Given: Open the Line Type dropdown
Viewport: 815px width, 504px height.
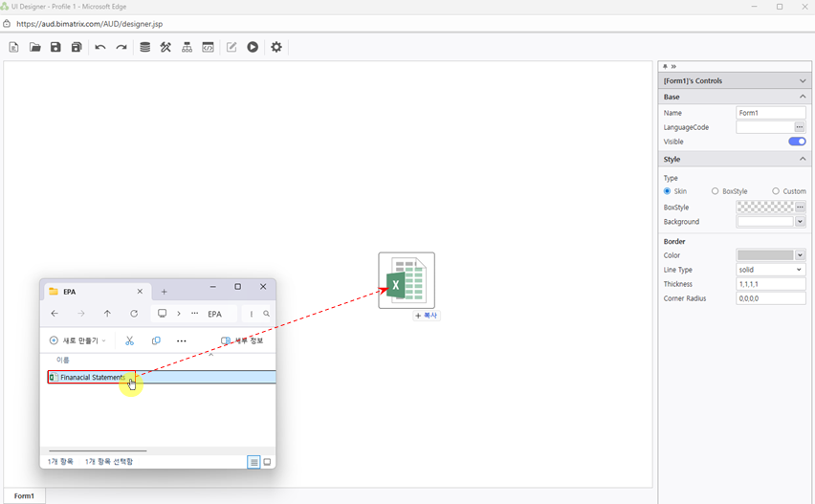Looking at the screenshot, I should (771, 270).
